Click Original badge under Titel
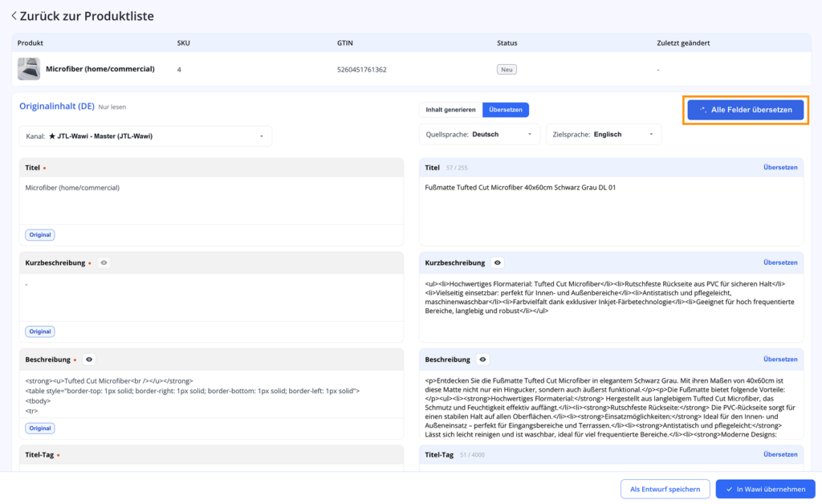 pyautogui.click(x=40, y=234)
